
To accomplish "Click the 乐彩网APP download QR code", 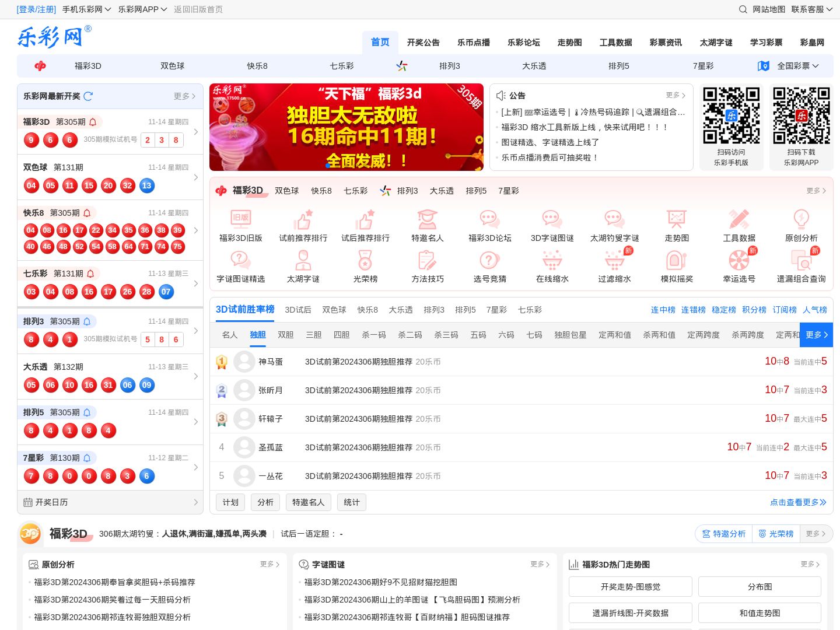I will coord(801,116).
